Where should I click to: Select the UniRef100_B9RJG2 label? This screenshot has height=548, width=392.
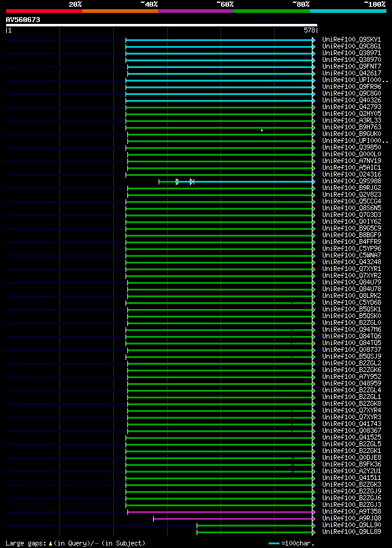(x=352, y=188)
